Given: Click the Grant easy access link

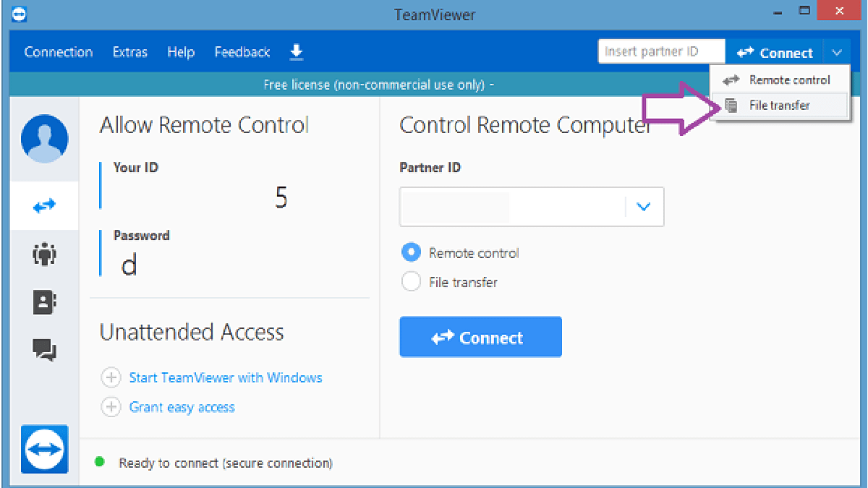Looking at the screenshot, I should (x=182, y=406).
